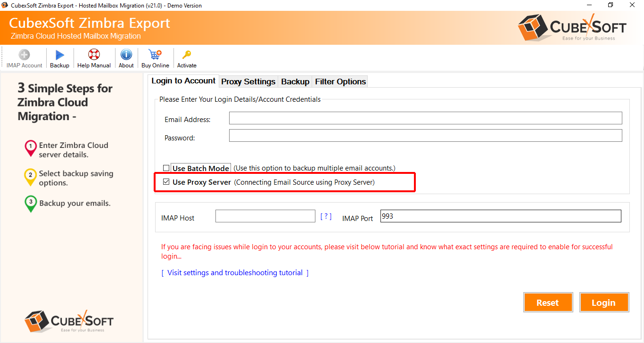Open the Help Manual lifebuoy icon
Image resolution: width=644 pixels, height=343 pixels.
tap(94, 55)
